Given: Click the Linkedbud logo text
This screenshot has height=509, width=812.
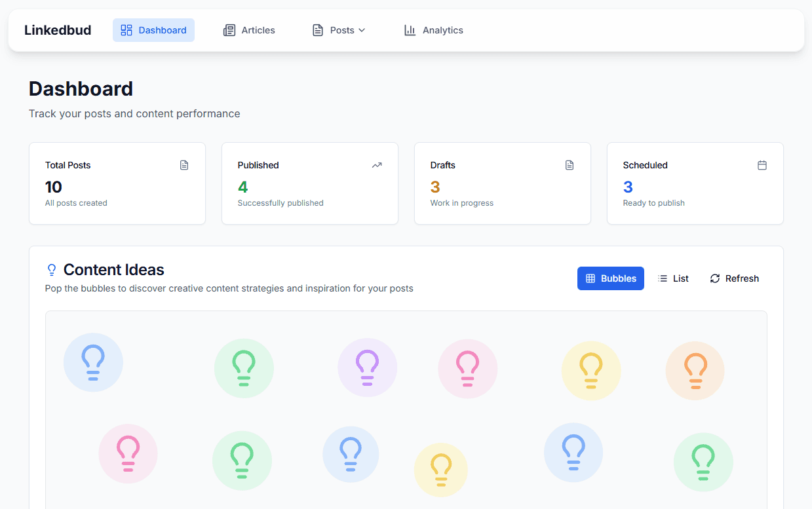Looking at the screenshot, I should [58, 29].
